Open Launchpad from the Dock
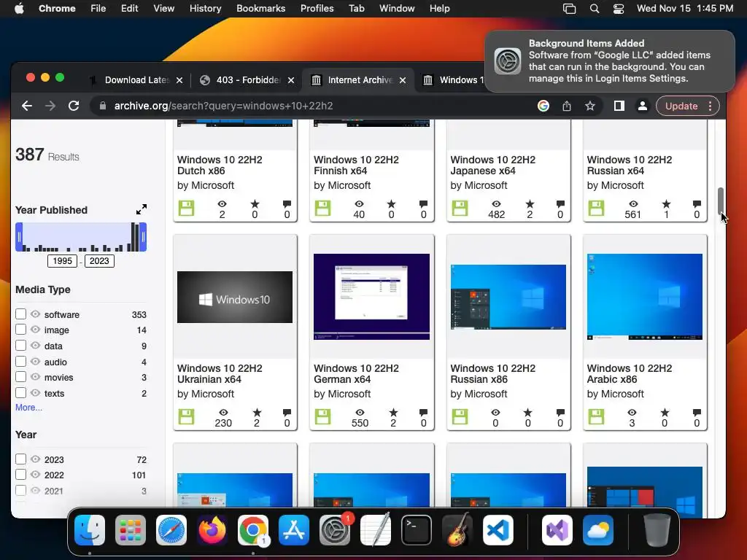This screenshot has width=747, height=560. tap(130, 530)
